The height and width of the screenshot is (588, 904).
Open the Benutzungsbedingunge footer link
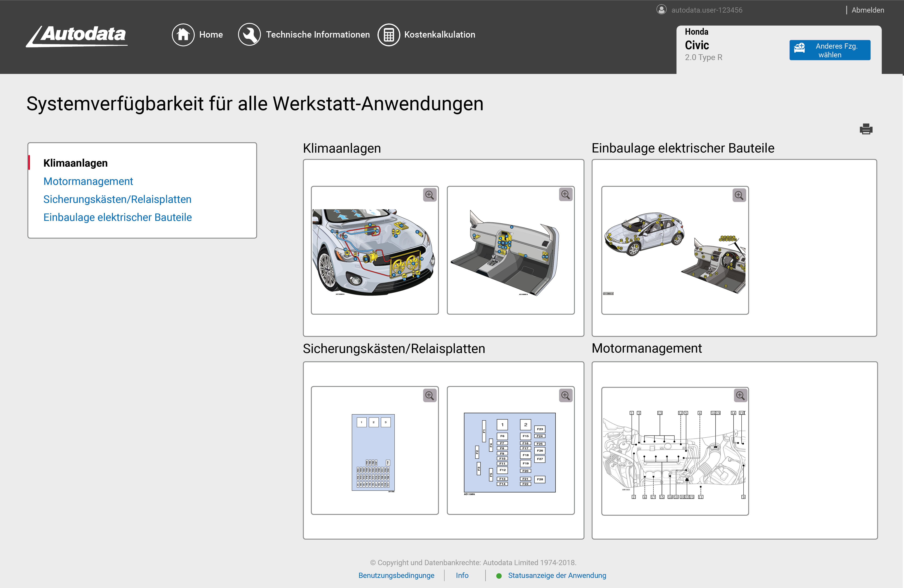[x=396, y=575]
